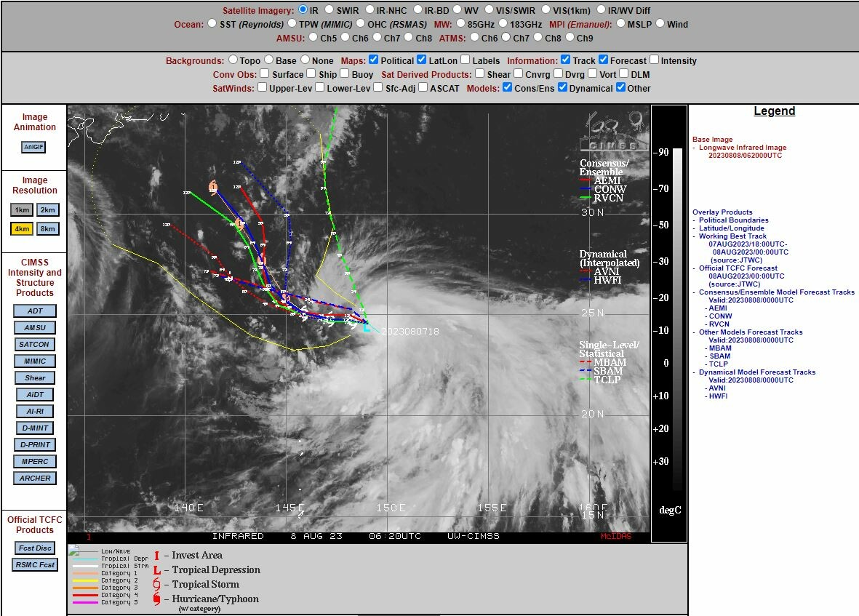The height and width of the screenshot is (616, 859).
Task: Toggle Cons/Ens models checkbox
Action: click(507, 87)
